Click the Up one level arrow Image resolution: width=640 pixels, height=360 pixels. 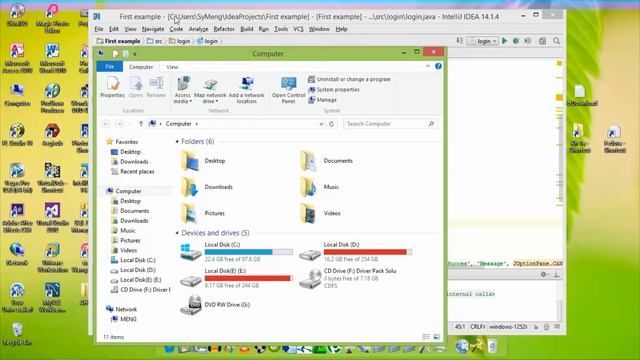(141, 124)
